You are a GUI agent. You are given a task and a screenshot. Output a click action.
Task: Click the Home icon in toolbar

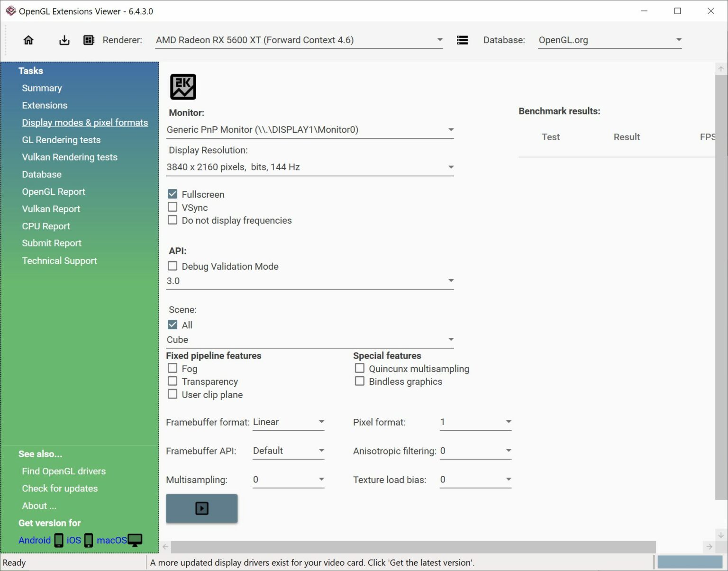28,40
